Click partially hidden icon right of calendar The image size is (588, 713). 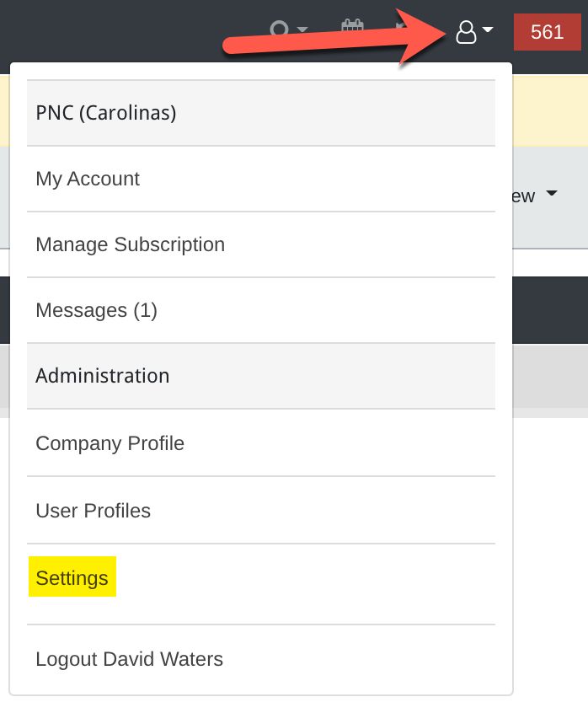tap(401, 26)
